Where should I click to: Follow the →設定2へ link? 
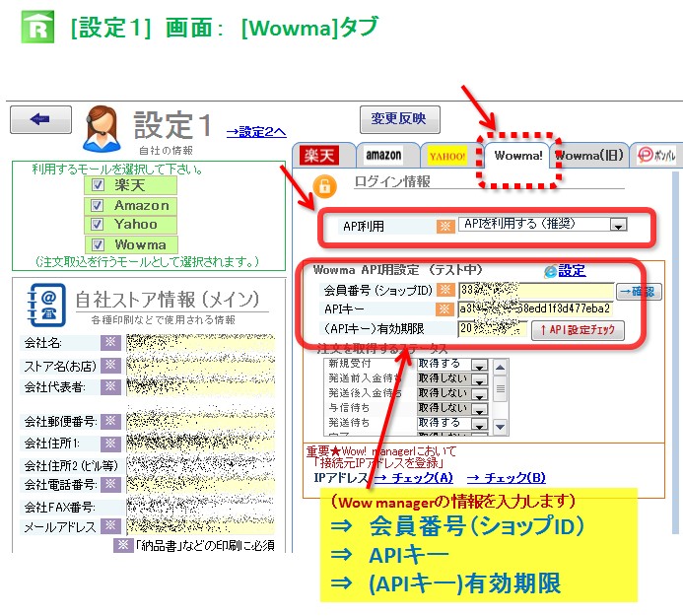(x=256, y=131)
